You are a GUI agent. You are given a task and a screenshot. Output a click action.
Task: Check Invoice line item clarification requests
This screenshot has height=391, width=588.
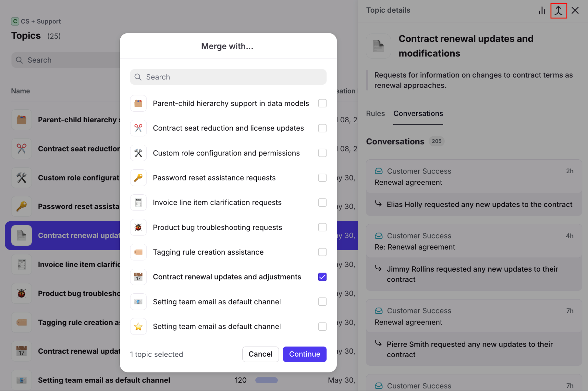(x=322, y=203)
